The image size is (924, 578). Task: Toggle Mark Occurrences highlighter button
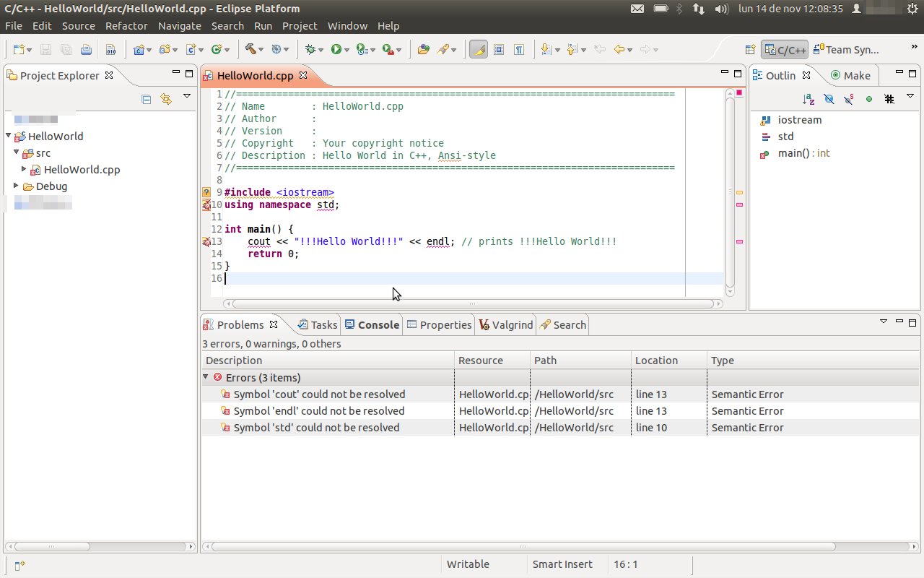(478, 49)
